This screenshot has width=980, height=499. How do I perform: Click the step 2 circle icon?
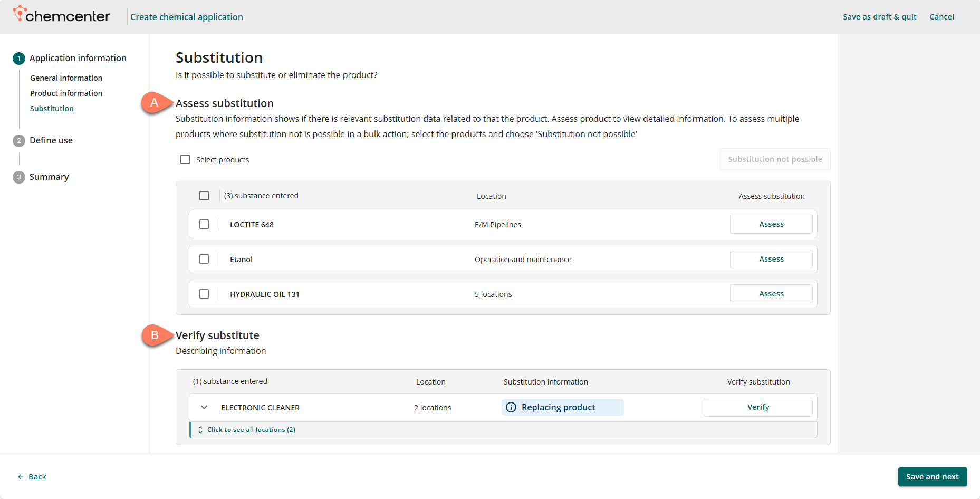click(x=19, y=141)
